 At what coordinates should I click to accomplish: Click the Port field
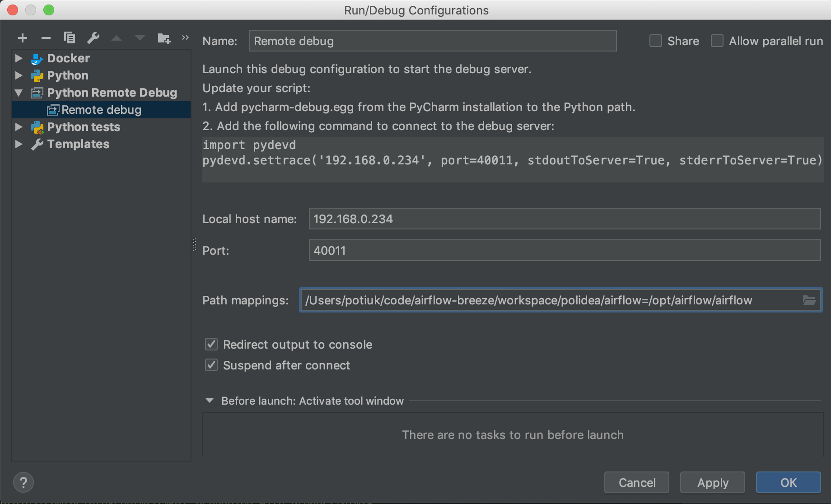click(565, 250)
